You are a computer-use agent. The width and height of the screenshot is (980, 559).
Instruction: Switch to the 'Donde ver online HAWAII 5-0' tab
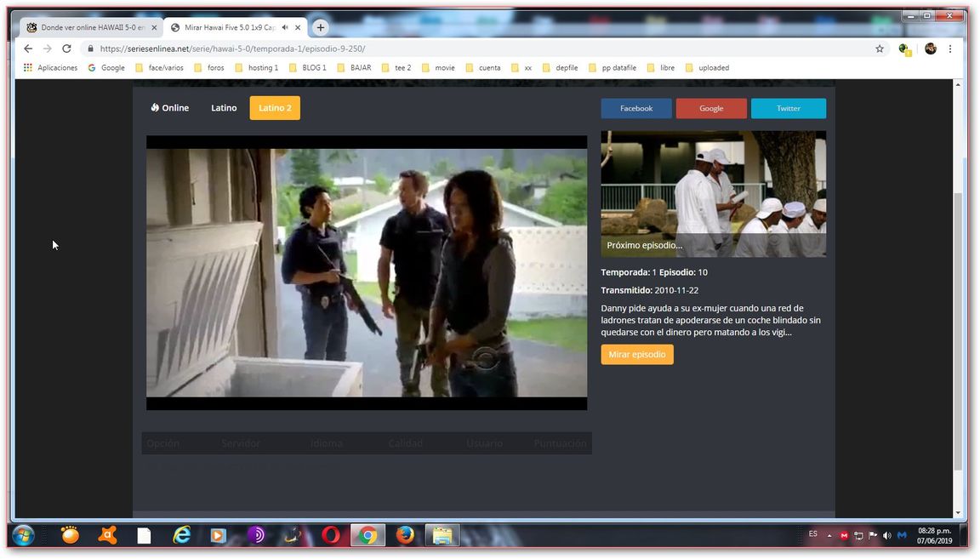91,27
